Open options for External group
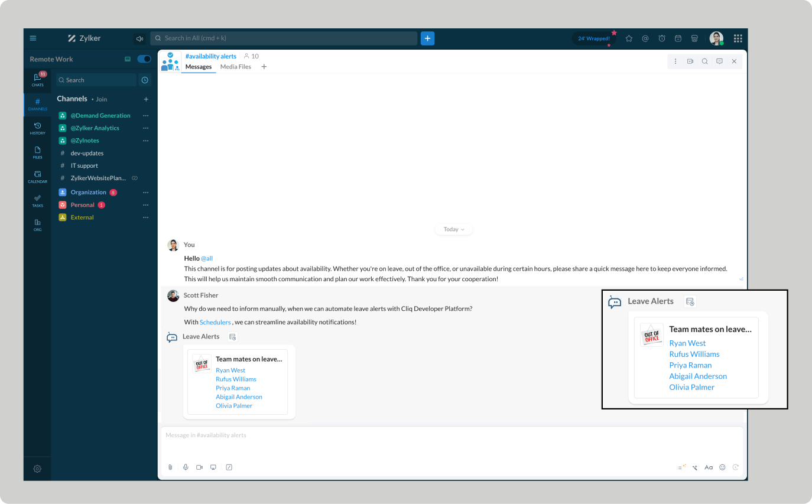812x504 pixels. [146, 217]
